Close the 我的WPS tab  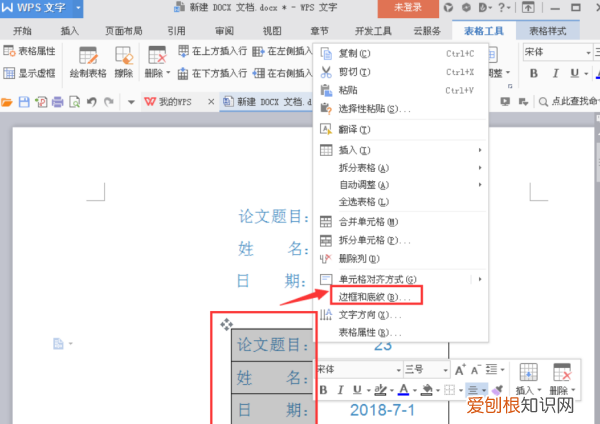point(211,102)
